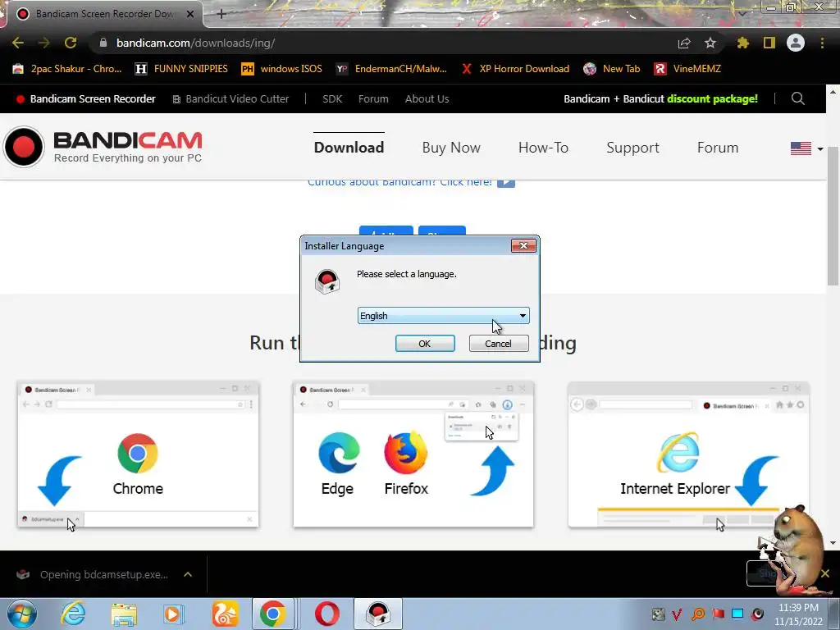This screenshot has width=840, height=630.
Task: Close the Installer Language dialog
Action: coord(523,245)
